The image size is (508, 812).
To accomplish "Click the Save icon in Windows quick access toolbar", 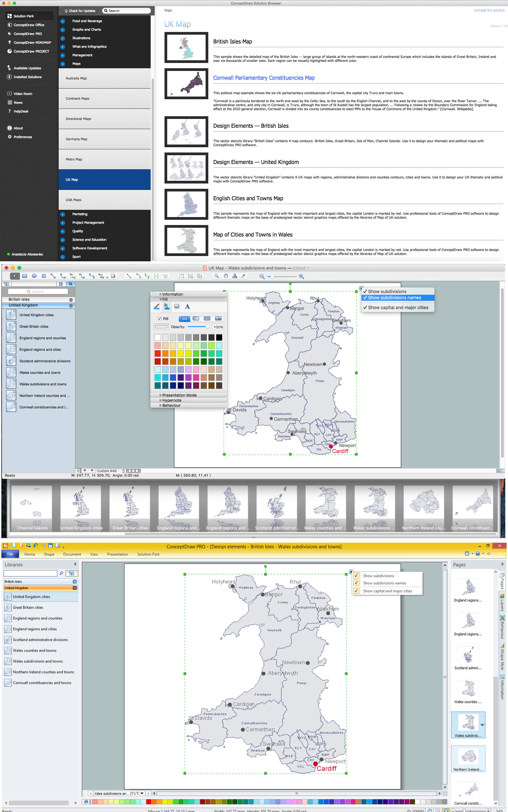I will 50,545.
